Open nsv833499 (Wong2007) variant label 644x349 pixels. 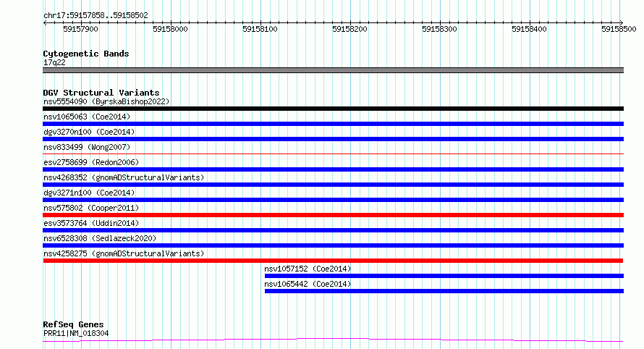(87, 147)
